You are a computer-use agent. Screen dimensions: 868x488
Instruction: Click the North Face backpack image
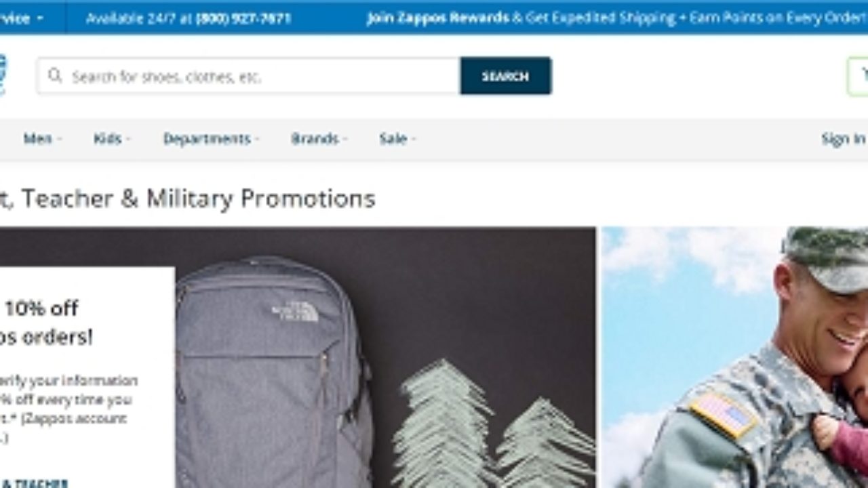(x=274, y=373)
